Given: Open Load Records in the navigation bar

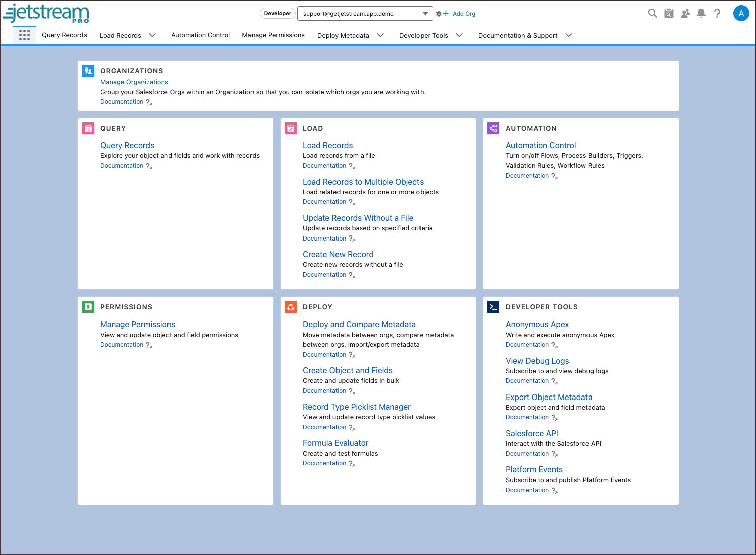Looking at the screenshot, I should tap(120, 35).
